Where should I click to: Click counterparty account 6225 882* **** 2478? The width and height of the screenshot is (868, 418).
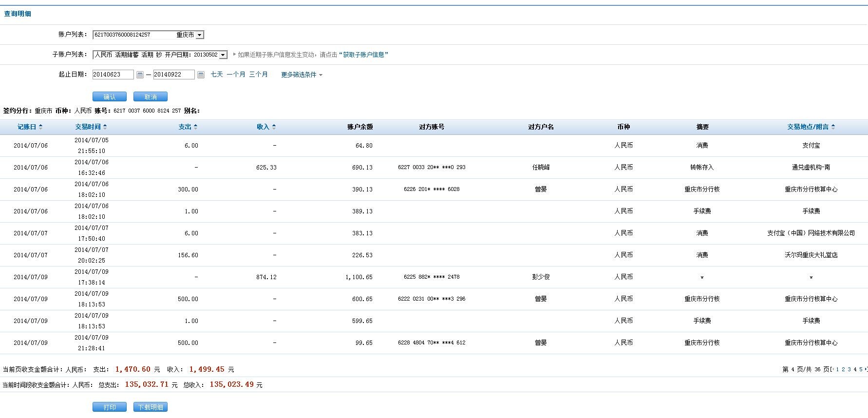tap(432, 277)
